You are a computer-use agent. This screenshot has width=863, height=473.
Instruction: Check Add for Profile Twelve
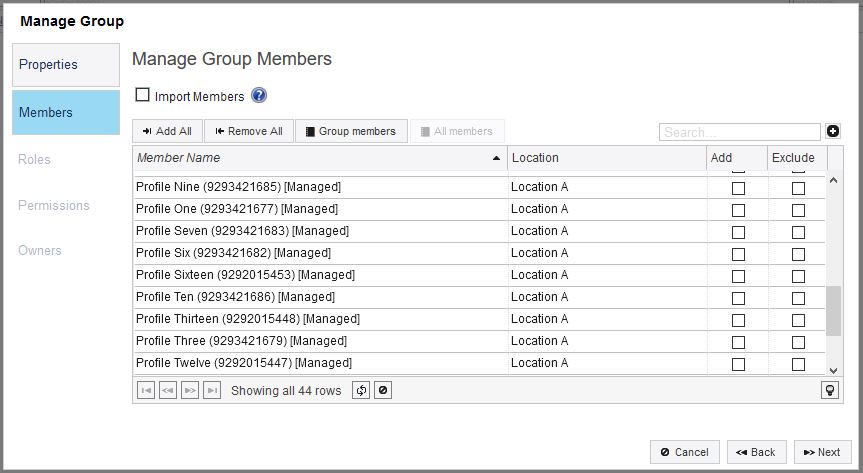coord(738,365)
